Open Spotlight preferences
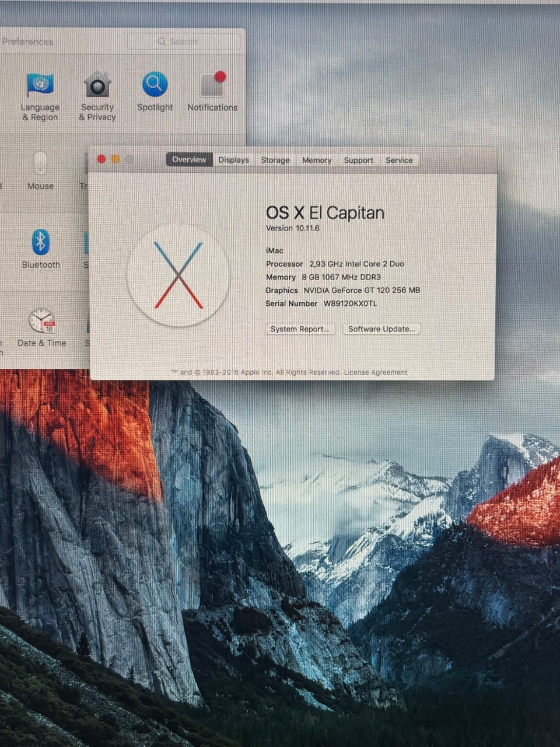The height and width of the screenshot is (747, 560). point(155,91)
